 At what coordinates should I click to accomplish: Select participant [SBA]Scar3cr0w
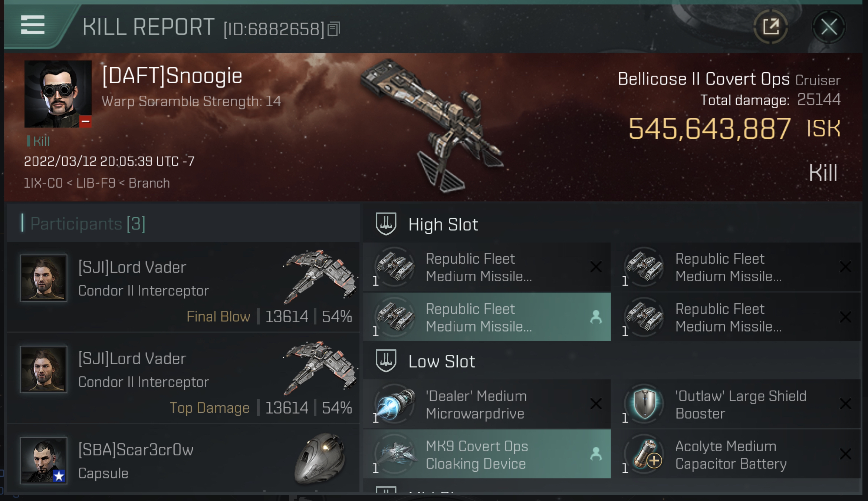[x=183, y=459]
